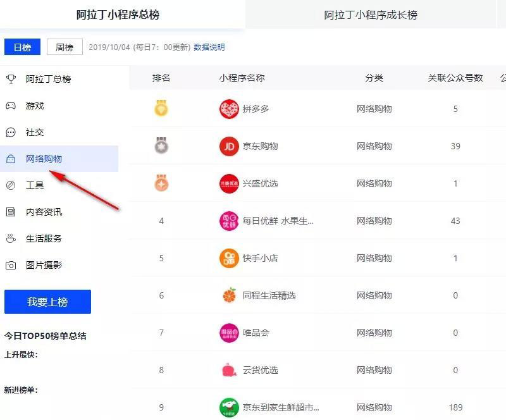
Task: Click the 上升最快 label
Action: coord(21,355)
